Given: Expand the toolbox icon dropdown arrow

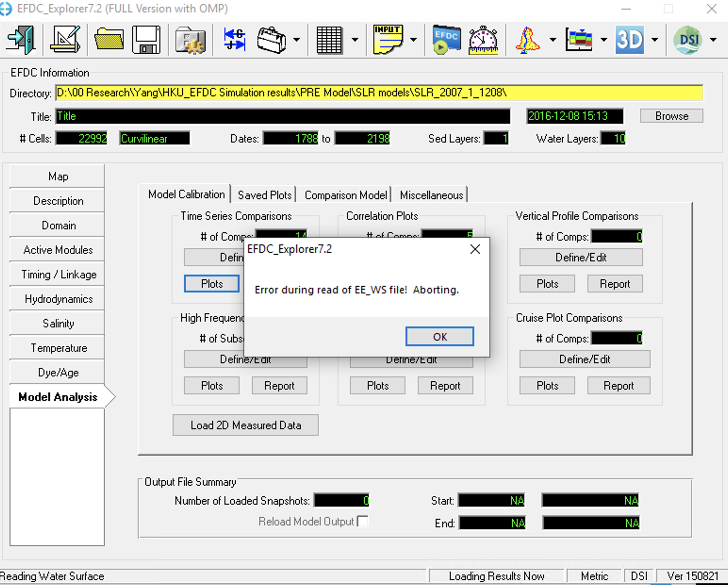Looking at the screenshot, I should (297, 40).
